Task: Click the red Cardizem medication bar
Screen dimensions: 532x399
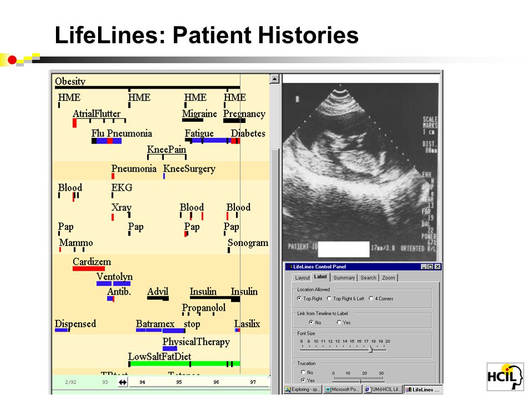Action: (x=89, y=269)
